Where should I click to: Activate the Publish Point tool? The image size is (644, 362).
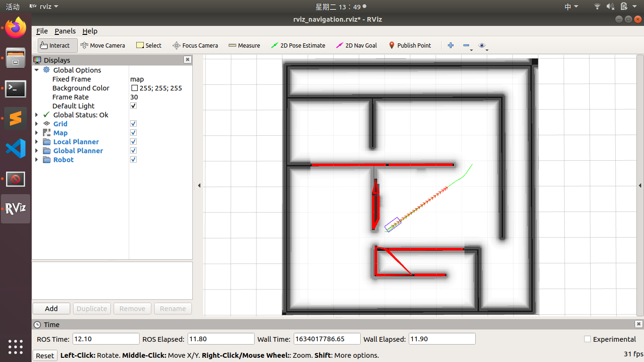click(x=410, y=45)
